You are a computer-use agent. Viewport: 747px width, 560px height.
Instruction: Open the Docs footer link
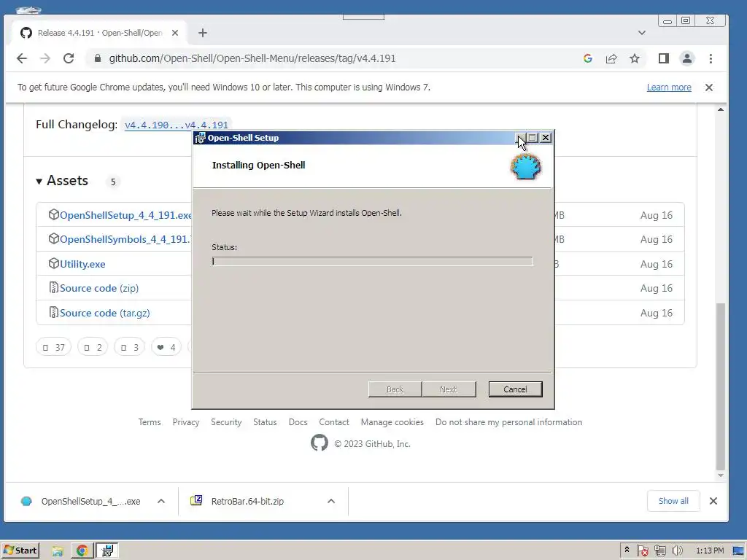coord(298,422)
